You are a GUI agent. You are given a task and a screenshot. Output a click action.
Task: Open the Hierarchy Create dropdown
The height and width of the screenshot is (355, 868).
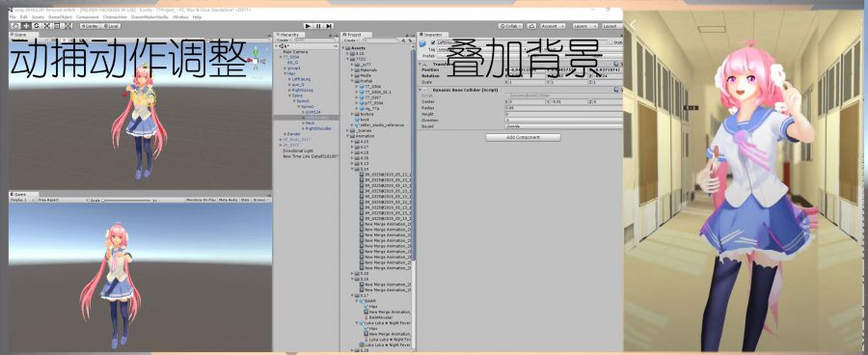(x=283, y=40)
